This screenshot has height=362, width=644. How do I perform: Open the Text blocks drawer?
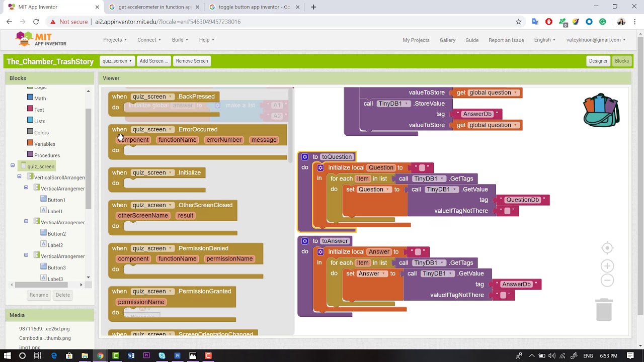click(39, 110)
